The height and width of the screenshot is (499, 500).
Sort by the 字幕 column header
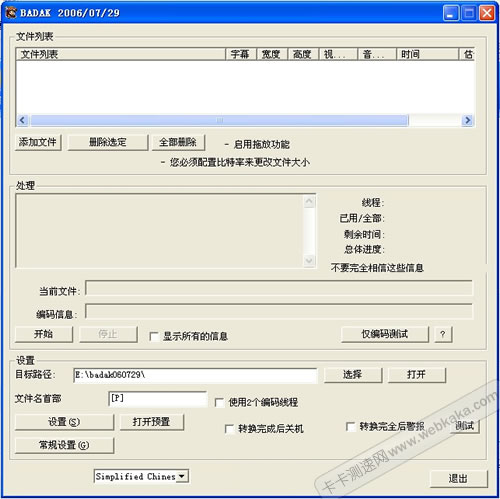click(241, 54)
